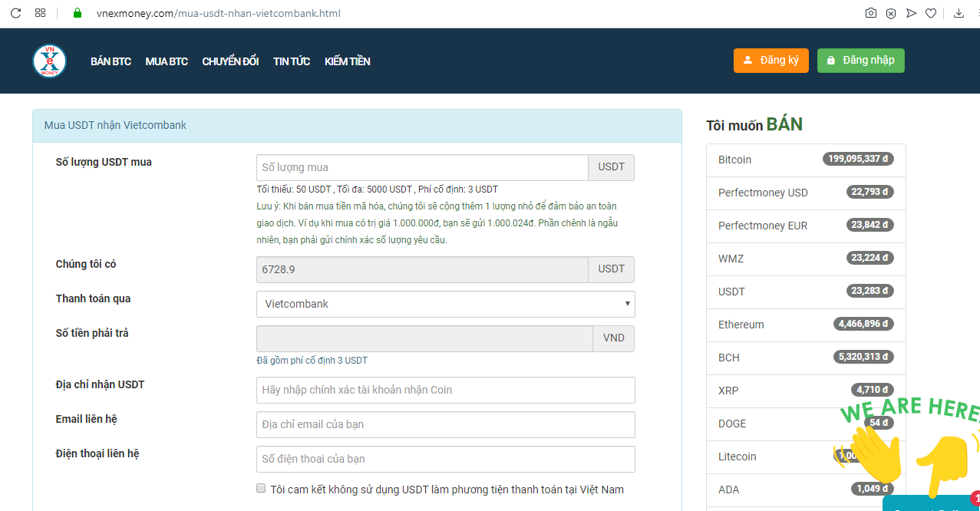Viewport: 980px width, 511px height.
Task: Click the Số tiền phải trả VND field
Action: point(424,338)
